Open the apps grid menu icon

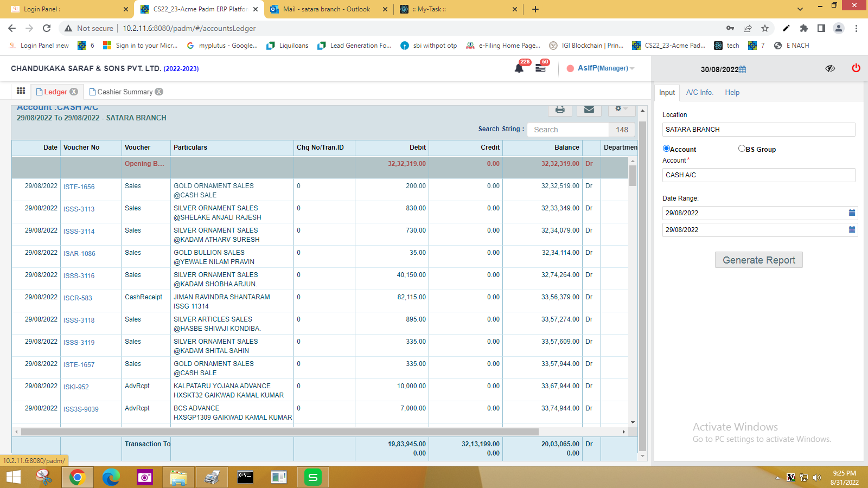[21, 91]
